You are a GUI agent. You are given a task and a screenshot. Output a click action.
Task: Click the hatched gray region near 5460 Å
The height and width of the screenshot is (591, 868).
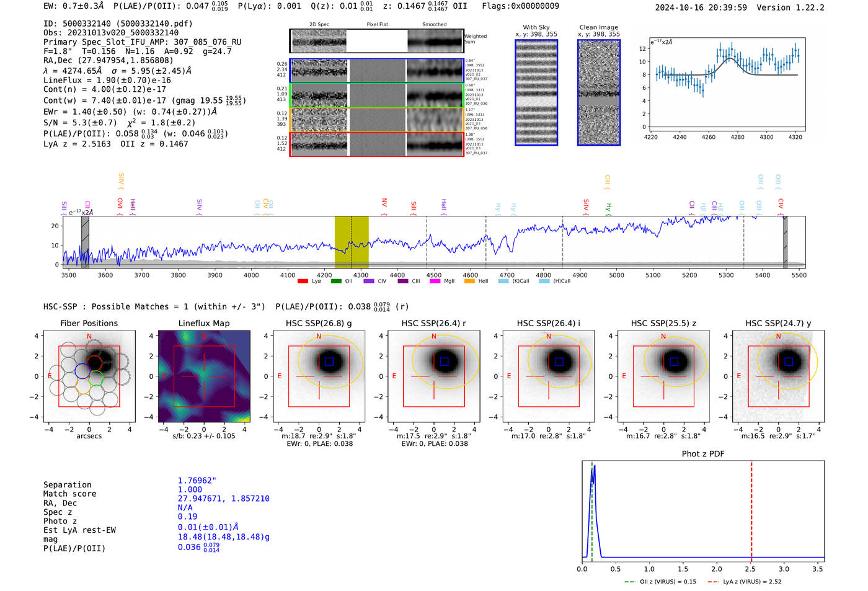tap(784, 242)
